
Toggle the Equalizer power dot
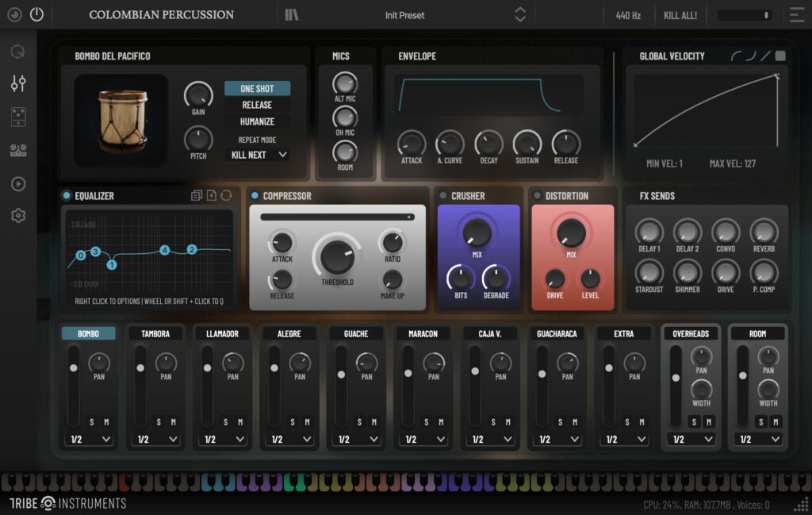coord(67,195)
